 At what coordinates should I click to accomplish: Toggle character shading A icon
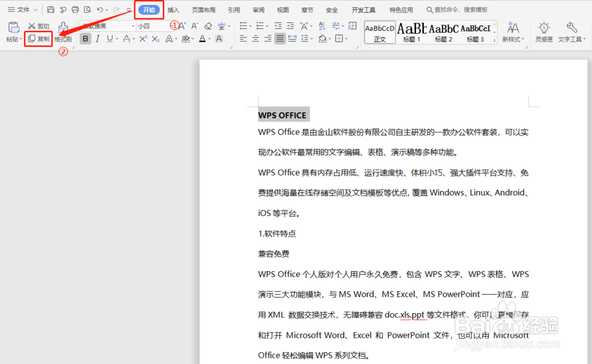pos(219,39)
